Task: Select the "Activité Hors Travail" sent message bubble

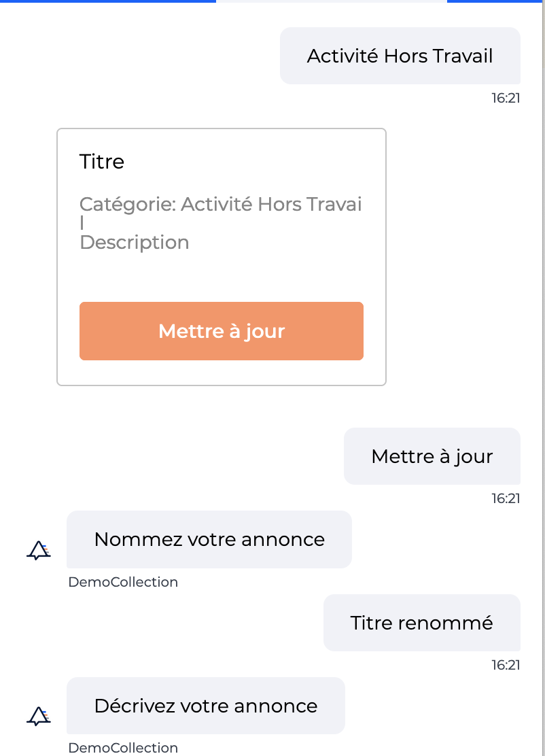Action: (x=400, y=56)
